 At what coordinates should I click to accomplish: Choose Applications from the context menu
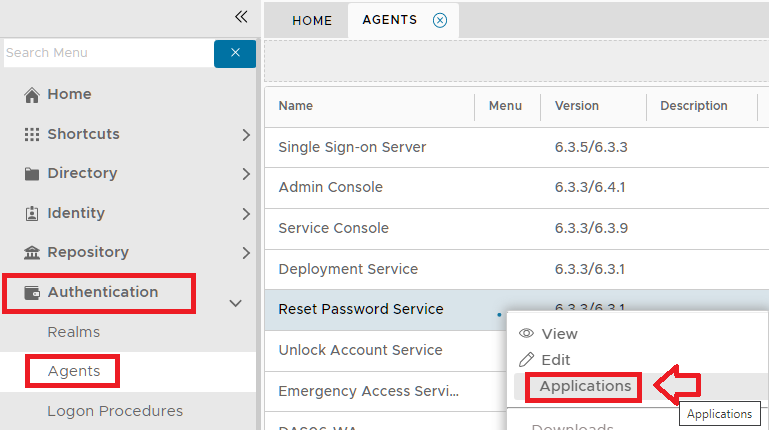click(x=585, y=386)
